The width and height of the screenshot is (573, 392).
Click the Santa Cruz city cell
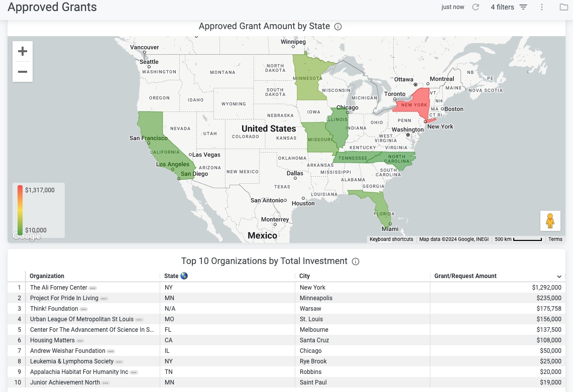314,340
